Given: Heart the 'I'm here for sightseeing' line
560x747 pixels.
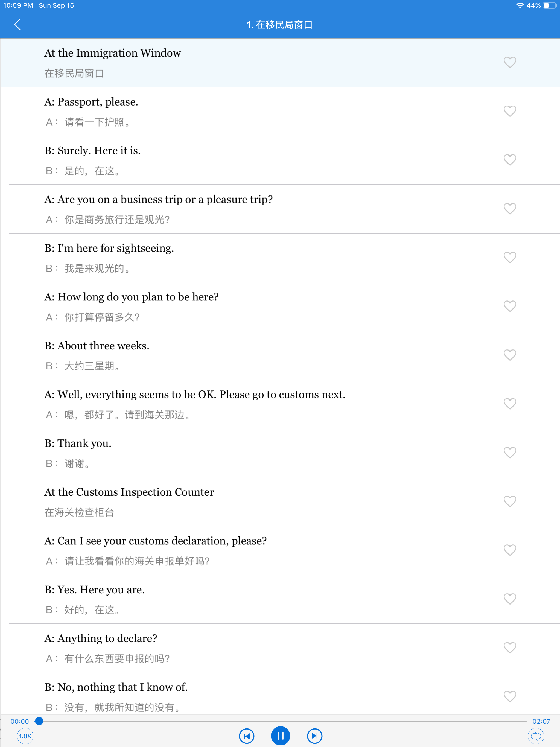Looking at the screenshot, I should click(x=509, y=257).
